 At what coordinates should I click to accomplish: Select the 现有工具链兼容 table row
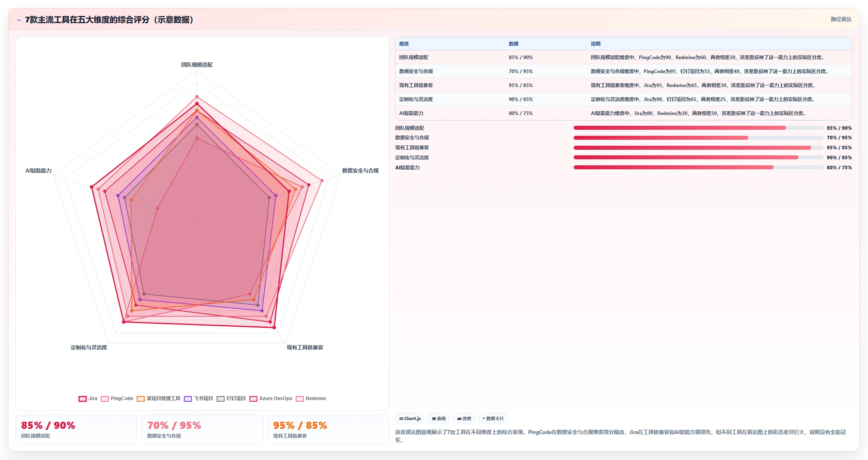click(624, 85)
